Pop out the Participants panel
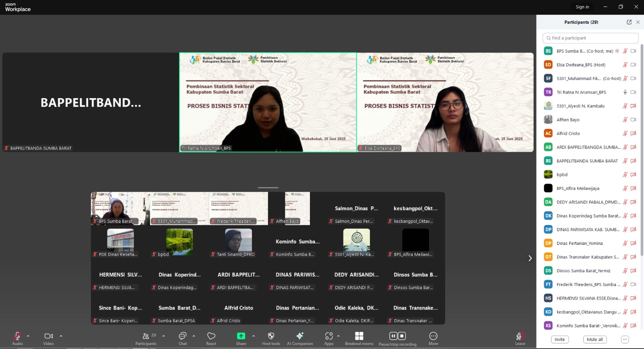The image size is (644, 349). click(629, 22)
